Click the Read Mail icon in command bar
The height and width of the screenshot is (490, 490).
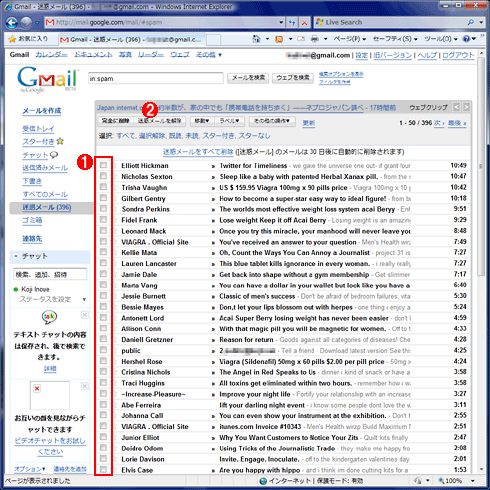[x=301, y=39]
